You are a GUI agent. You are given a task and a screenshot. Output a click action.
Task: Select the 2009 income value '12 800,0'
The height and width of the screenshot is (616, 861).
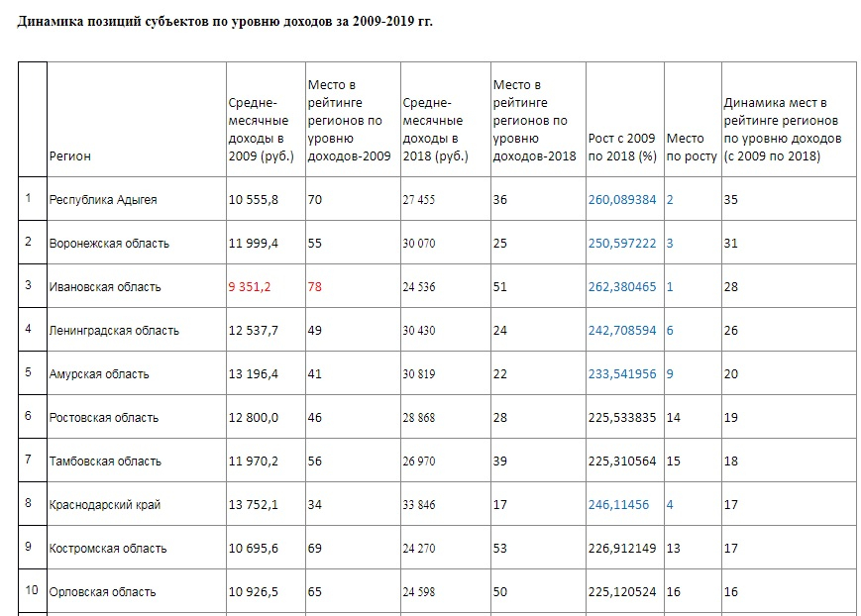253,418
